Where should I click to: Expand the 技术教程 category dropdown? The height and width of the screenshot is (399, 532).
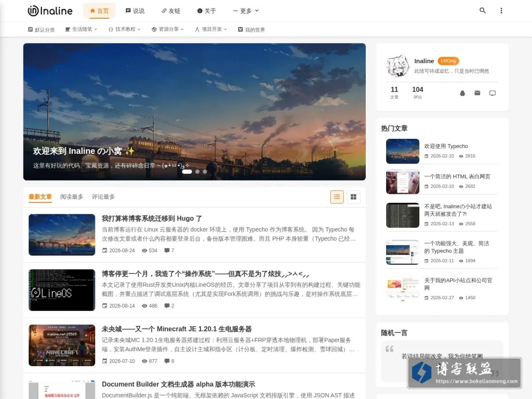125,29
